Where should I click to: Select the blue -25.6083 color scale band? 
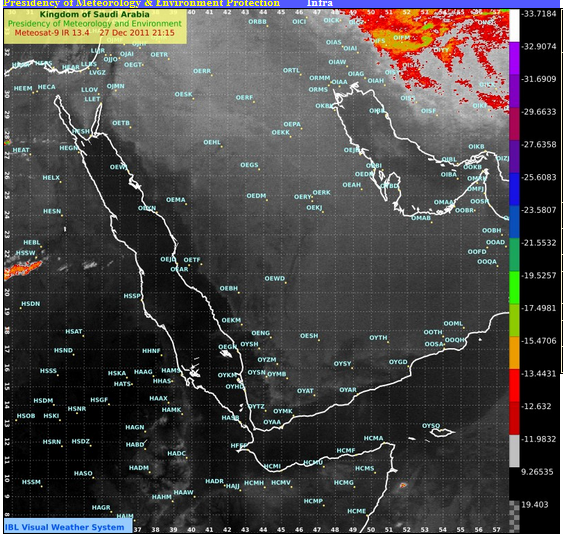point(514,189)
